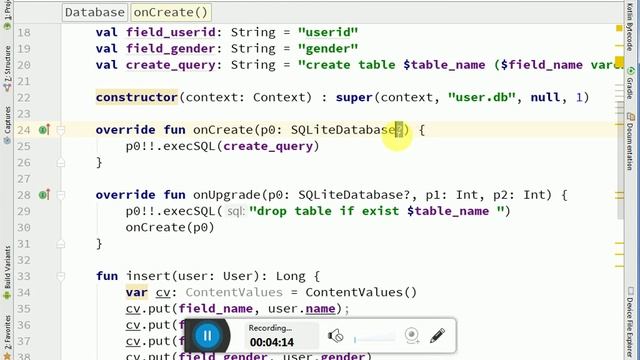The width and height of the screenshot is (640, 360).
Task: Click onUpgrade function name on line 28
Action: tap(227, 195)
